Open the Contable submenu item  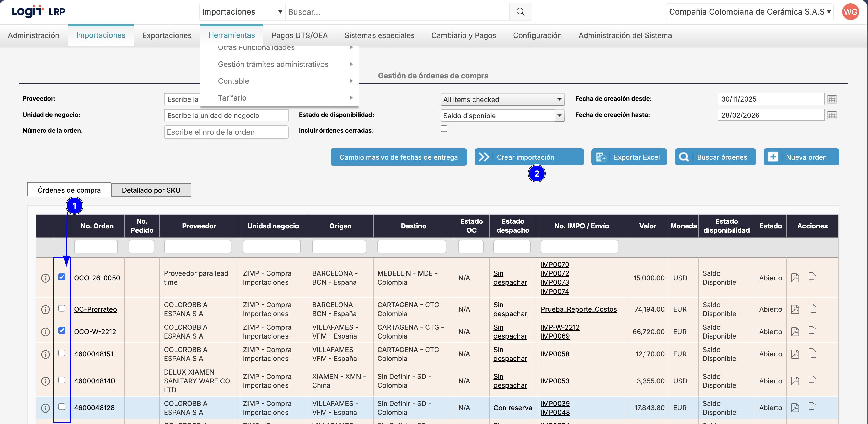coord(233,81)
